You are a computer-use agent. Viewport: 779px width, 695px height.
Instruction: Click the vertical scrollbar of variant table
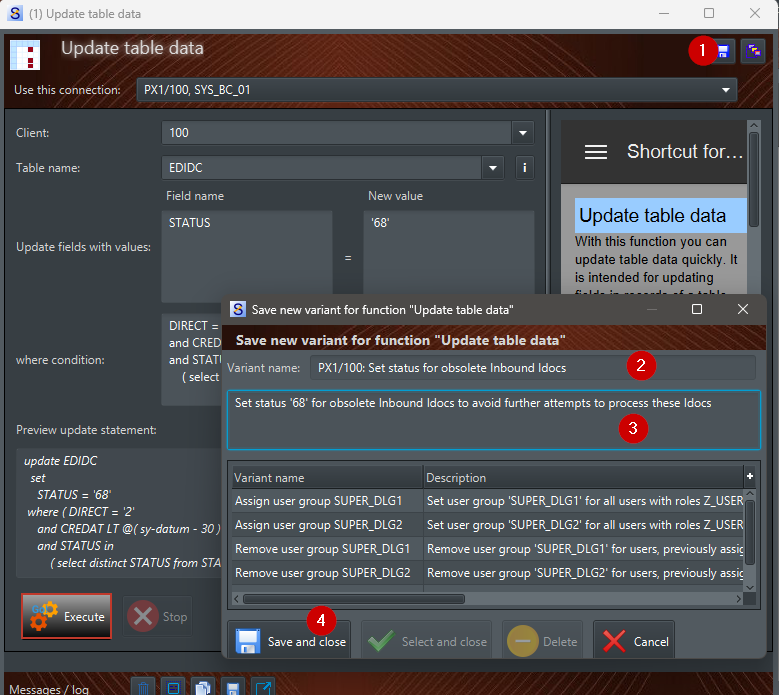pyautogui.click(x=750, y=532)
